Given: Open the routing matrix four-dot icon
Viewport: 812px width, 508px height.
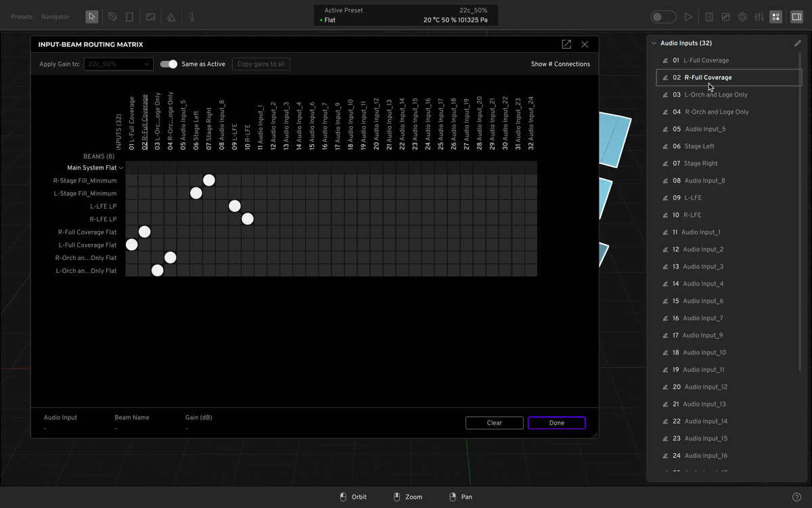Looking at the screenshot, I should pyautogui.click(x=775, y=17).
